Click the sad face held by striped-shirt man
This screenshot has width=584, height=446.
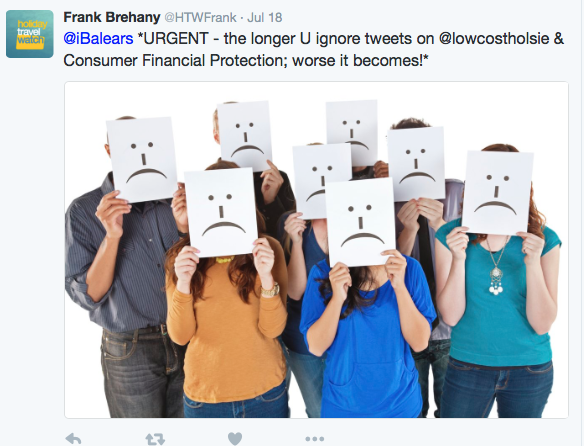142,160
